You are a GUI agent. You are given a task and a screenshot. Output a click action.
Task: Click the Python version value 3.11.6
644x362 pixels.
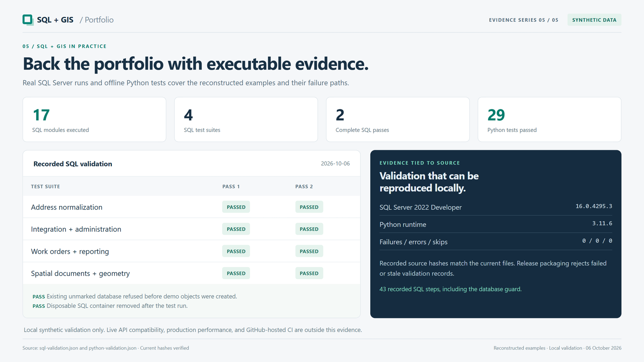(x=602, y=224)
